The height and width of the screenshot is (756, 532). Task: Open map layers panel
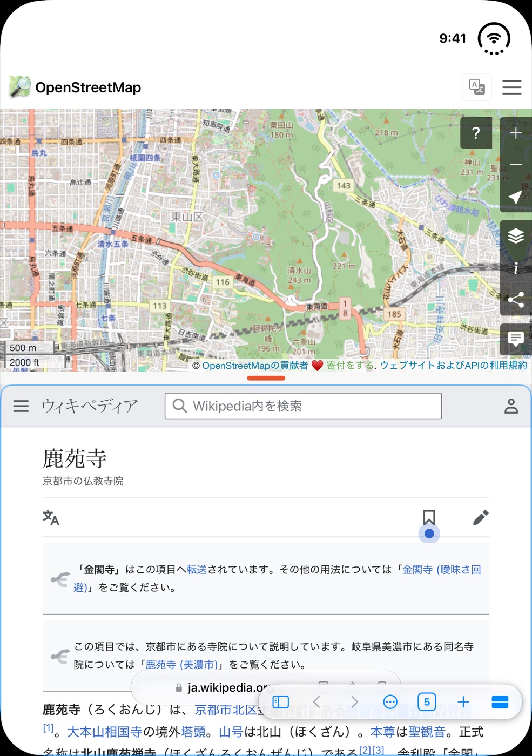pos(516,236)
